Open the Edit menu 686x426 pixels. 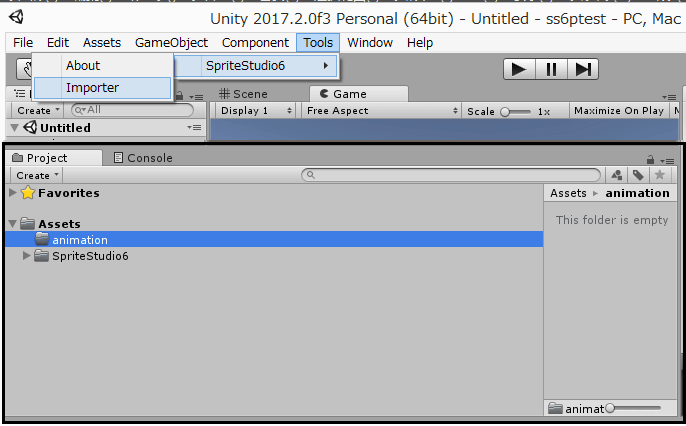[x=58, y=42]
